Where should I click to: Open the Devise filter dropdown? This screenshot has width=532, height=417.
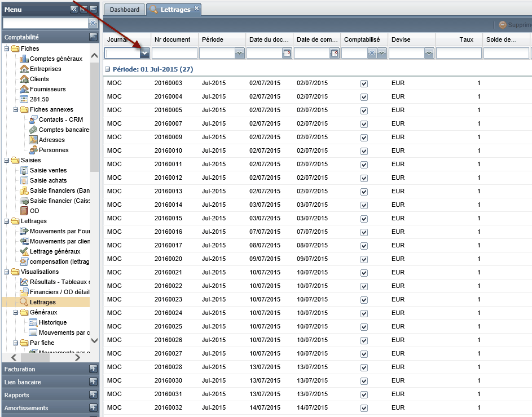click(429, 53)
